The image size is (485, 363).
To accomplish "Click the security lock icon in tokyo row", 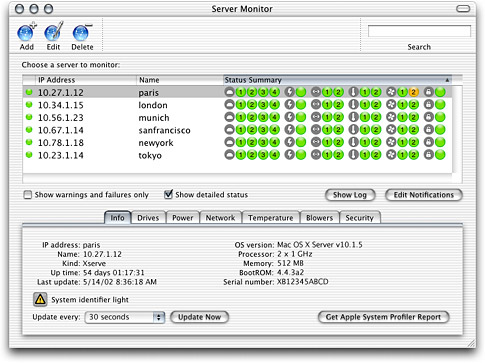I will (x=429, y=155).
